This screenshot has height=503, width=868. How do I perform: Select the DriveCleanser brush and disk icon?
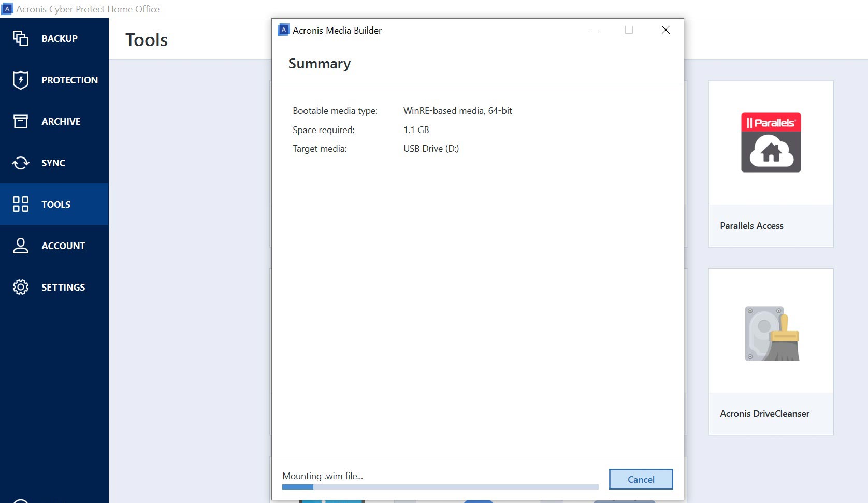[x=771, y=334]
